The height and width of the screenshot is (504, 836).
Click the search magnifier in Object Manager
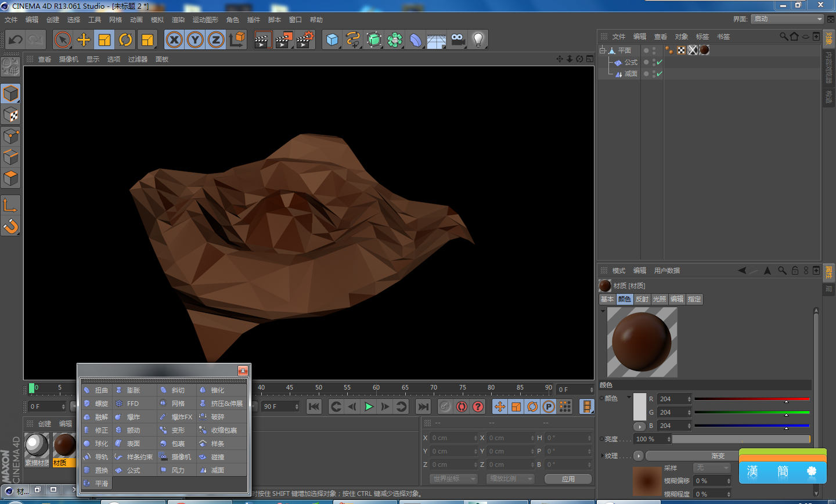point(784,36)
